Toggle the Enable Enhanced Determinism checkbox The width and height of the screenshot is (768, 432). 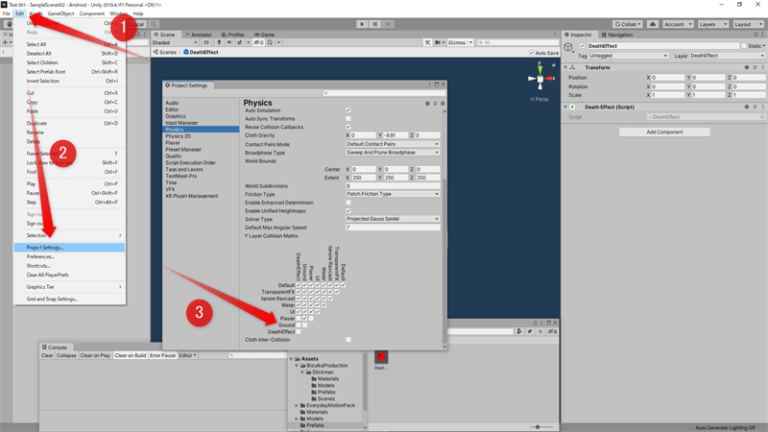(x=348, y=202)
